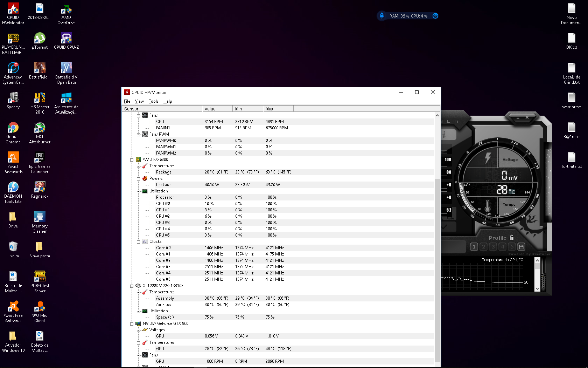This screenshot has height=368, width=588.
Task: Open the File menu in HWMonitor
Action: [127, 101]
